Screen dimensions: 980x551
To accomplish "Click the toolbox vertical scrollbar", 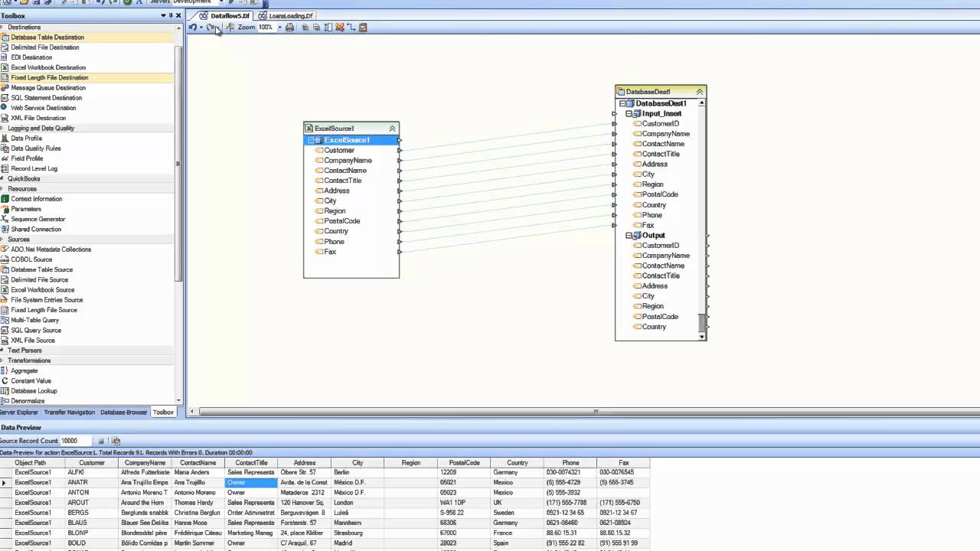I will 179,164.
